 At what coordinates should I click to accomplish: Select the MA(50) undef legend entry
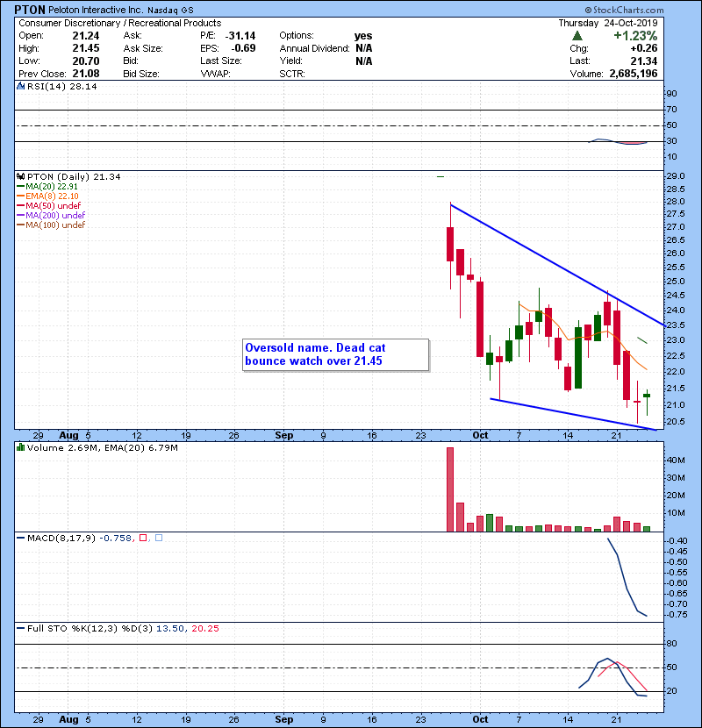(x=48, y=205)
